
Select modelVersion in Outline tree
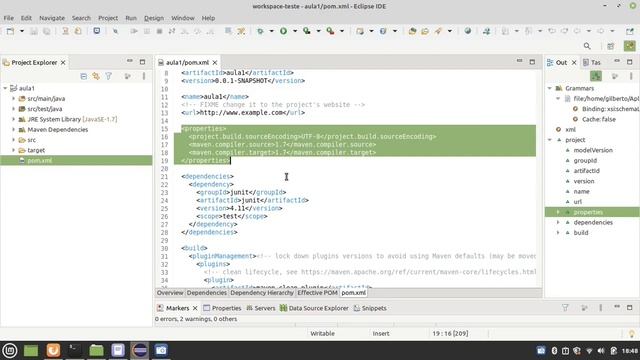coord(593,150)
